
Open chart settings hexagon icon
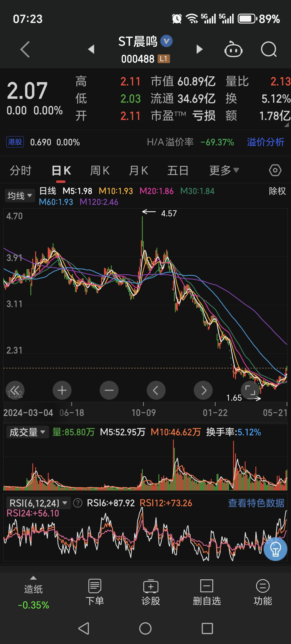275,170
